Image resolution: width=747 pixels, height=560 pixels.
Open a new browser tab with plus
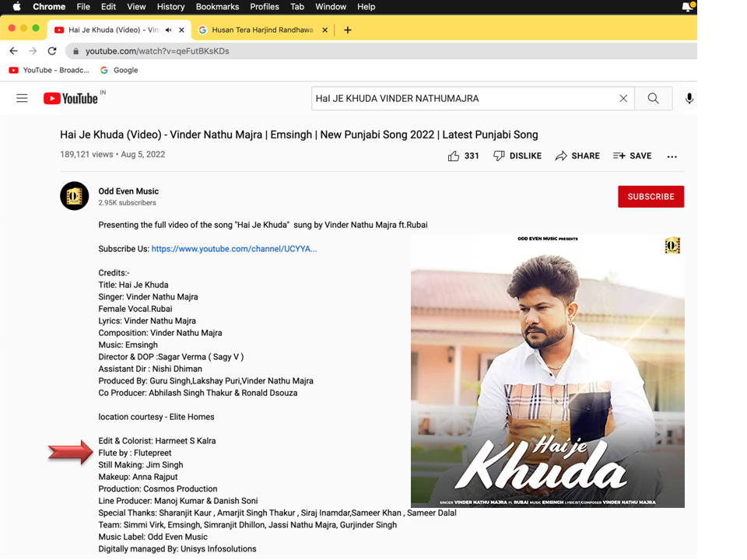348,30
